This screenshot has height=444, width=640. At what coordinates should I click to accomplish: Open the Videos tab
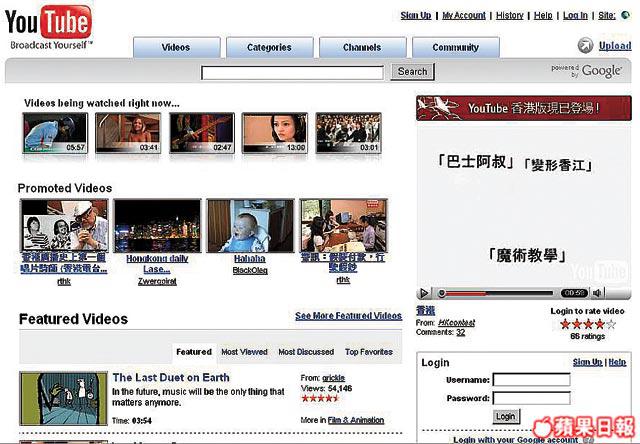(x=176, y=47)
